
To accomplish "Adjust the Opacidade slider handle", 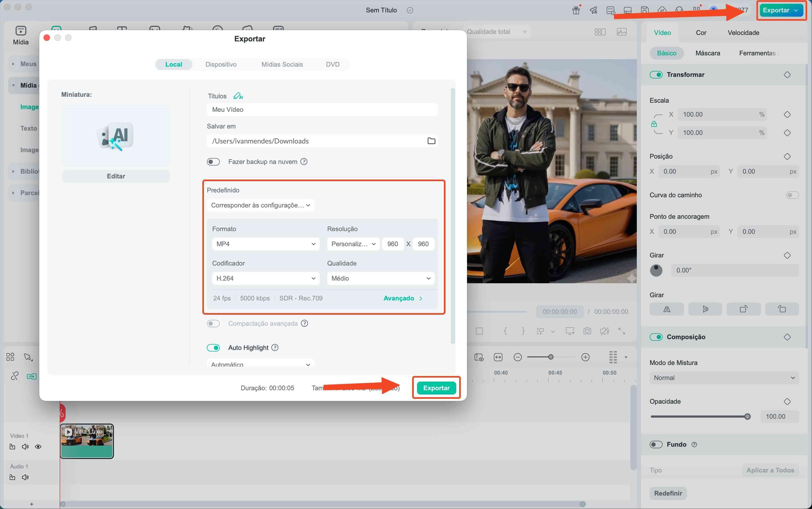I will [748, 417].
